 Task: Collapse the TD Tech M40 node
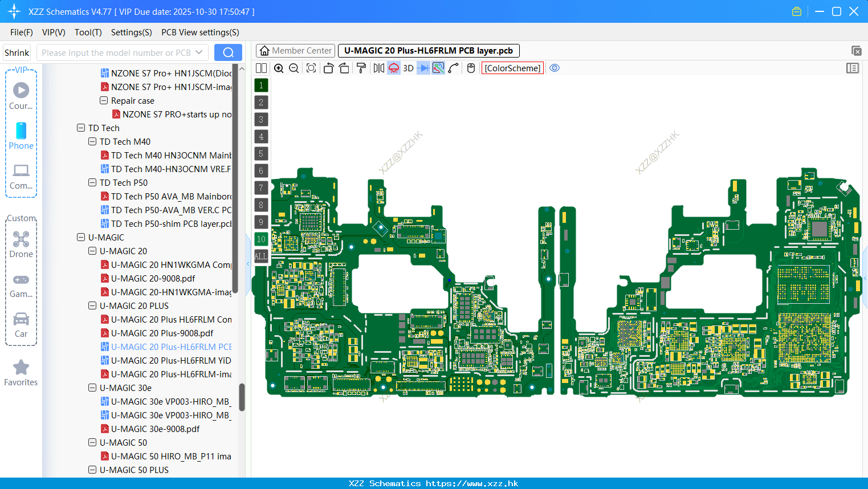(92, 141)
